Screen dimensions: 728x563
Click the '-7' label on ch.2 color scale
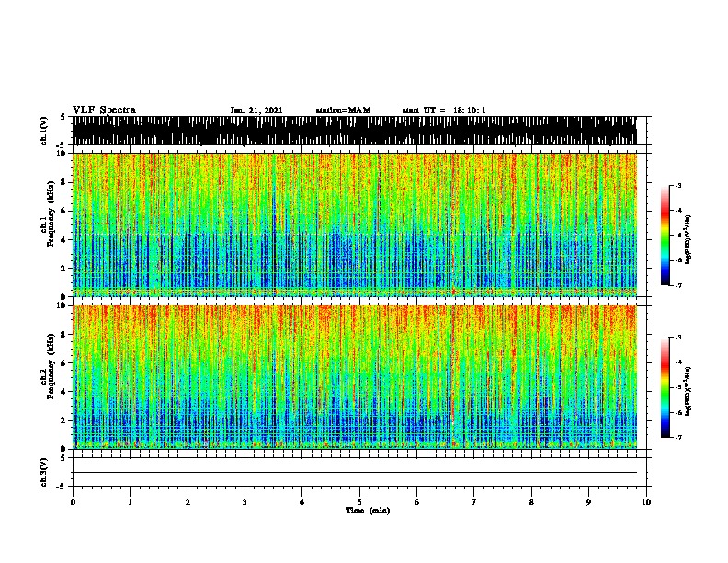[678, 438]
